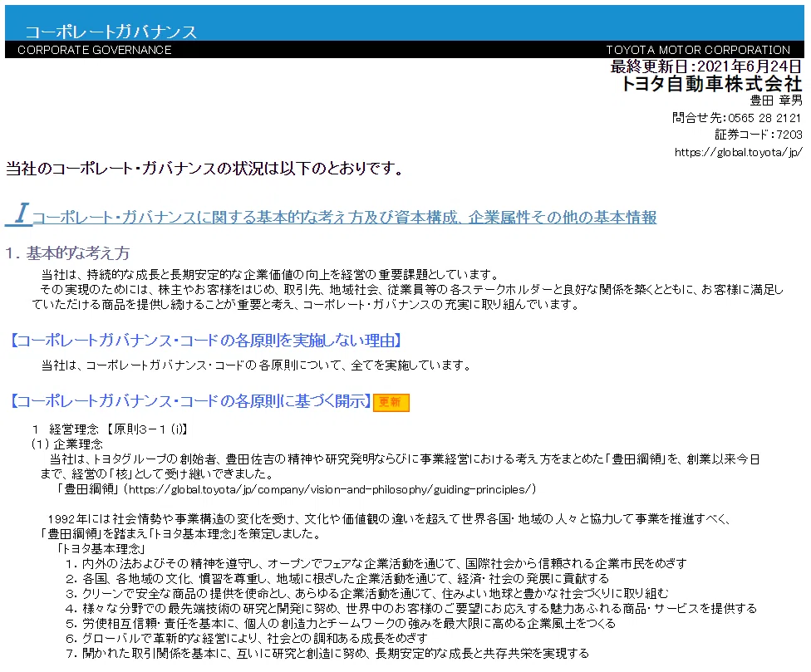Click the sentence starting 当社は、持続的な成長
Viewport: 811px width, 672px height.
click(271, 274)
